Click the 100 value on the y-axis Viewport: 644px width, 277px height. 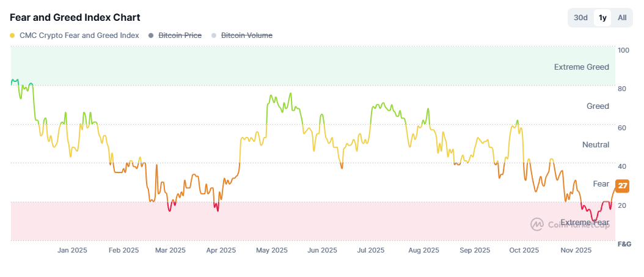[x=624, y=50]
